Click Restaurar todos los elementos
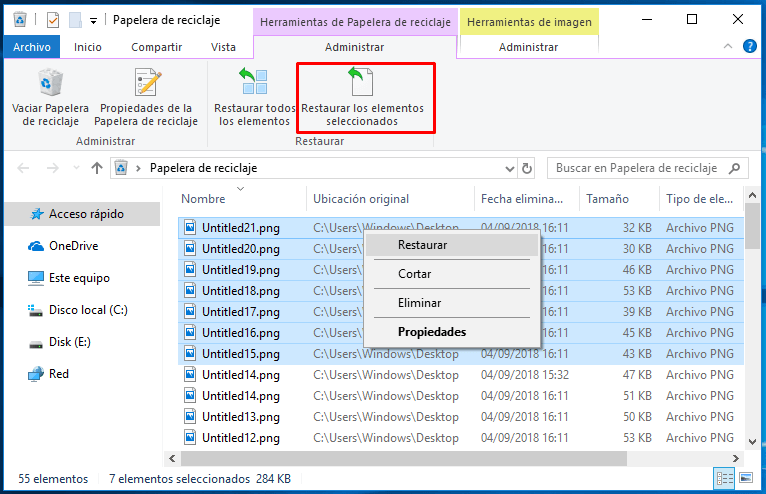The height and width of the screenshot is (494, 766). [x=254, y=98]
